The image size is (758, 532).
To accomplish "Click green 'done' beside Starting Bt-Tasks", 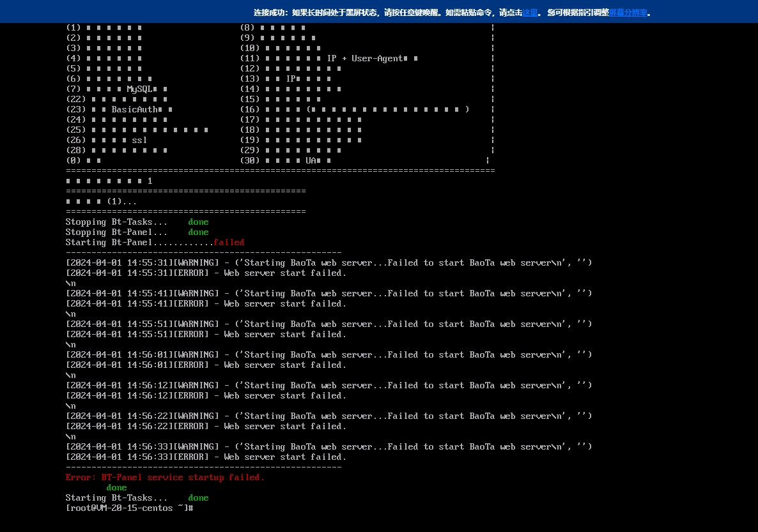I will pos(198,498).
